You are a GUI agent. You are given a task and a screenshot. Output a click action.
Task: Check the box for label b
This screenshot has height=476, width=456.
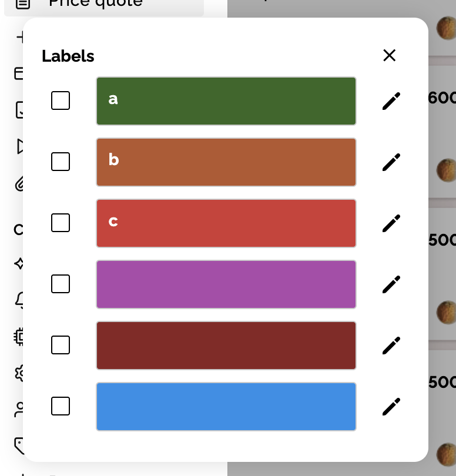(x=61, y=162)
